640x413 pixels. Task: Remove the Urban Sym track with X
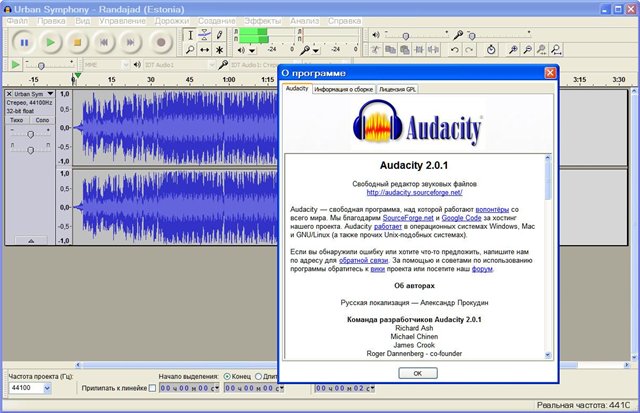click(x=11, y=93)
